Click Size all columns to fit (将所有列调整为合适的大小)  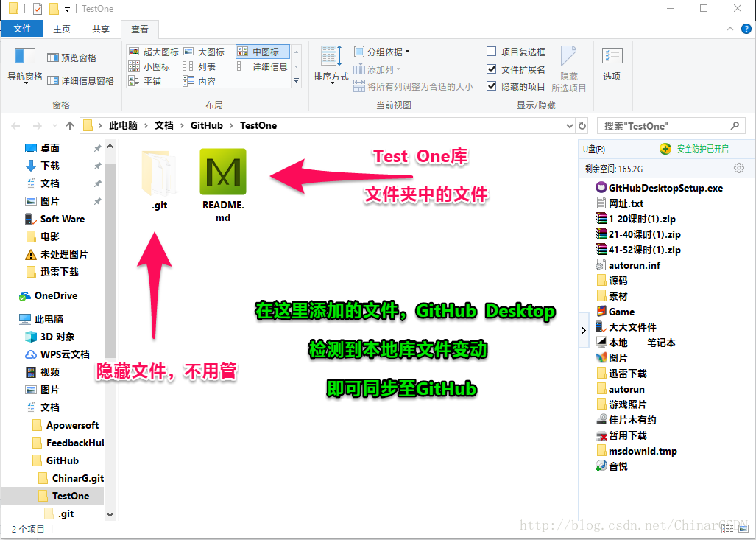(x=413, y=86)
